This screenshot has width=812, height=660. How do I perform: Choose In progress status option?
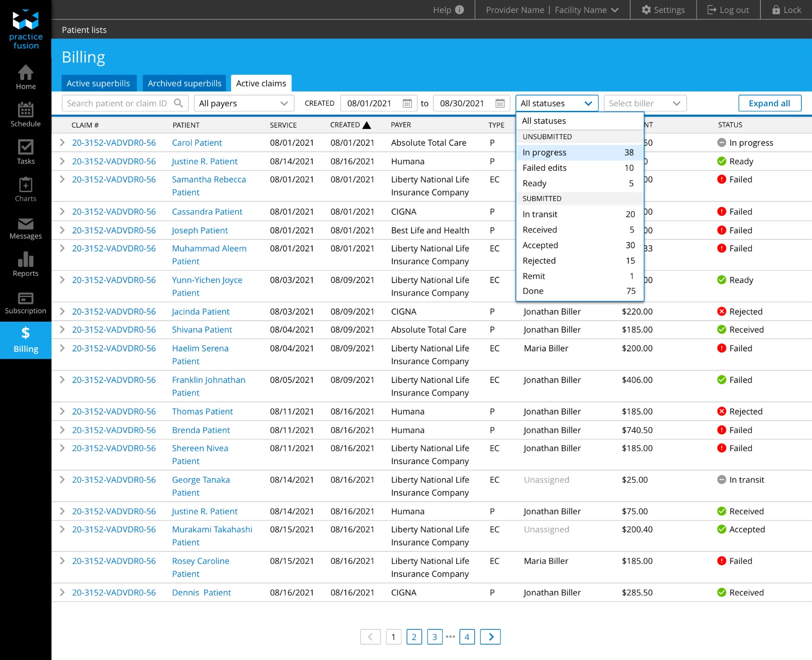pyautogui.click(x=580, y=152)
